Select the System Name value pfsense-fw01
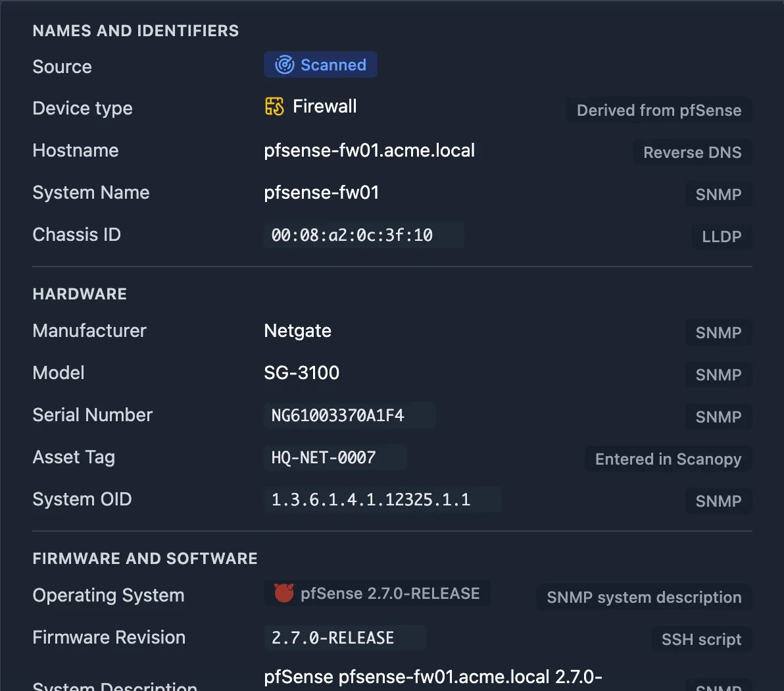 [322, 193]
